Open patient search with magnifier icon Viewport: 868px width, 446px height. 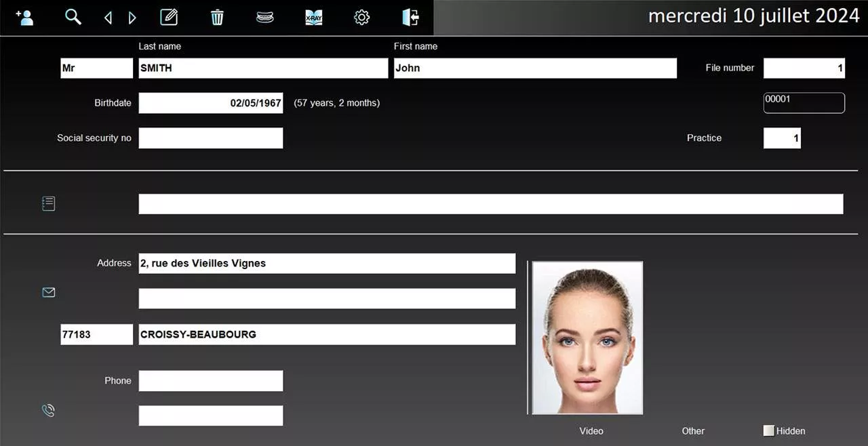pyautogui.click(x=73, y=18)
